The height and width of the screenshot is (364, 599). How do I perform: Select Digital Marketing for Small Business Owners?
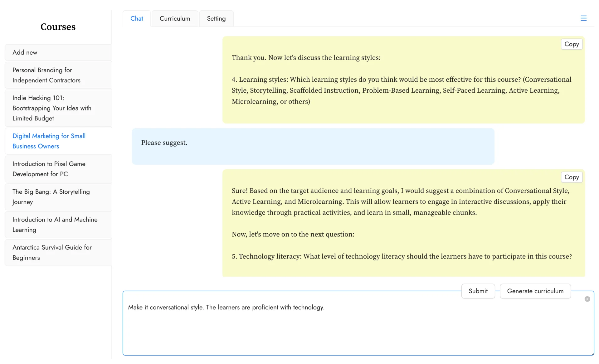pos(58,141)
